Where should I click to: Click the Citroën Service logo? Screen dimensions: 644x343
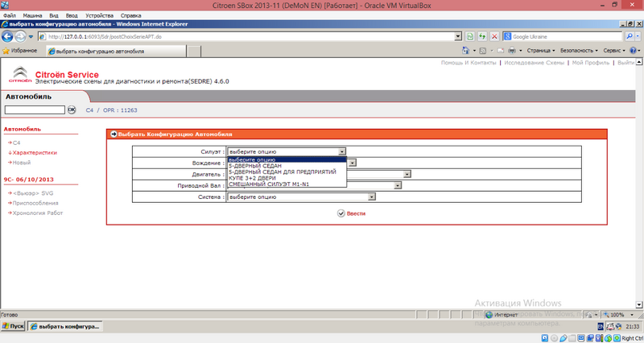[x=19, y=77]
